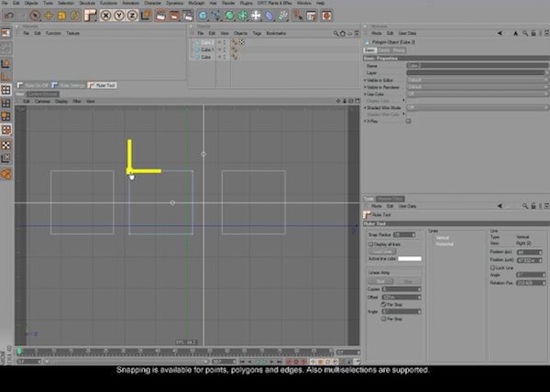This screenshot has width=550, height=392.
Task: Click the Ruler On/Off tab above viewport
Action: (x=33, y=85)
